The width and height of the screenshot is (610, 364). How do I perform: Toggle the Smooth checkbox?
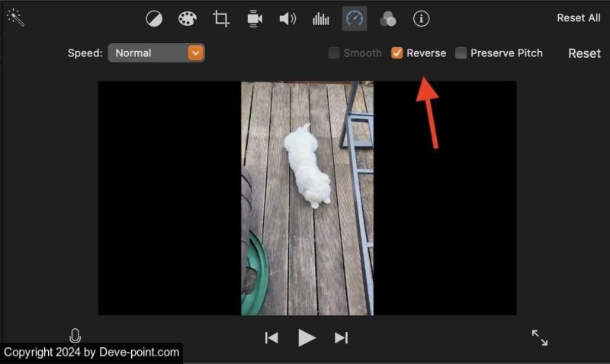coord(334,53)
